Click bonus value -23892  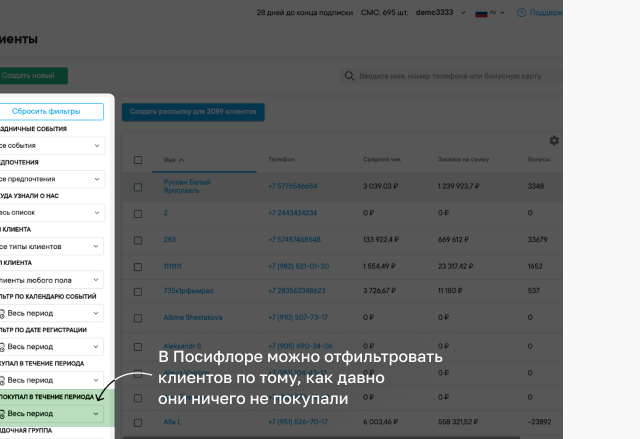tap(539, 422)
